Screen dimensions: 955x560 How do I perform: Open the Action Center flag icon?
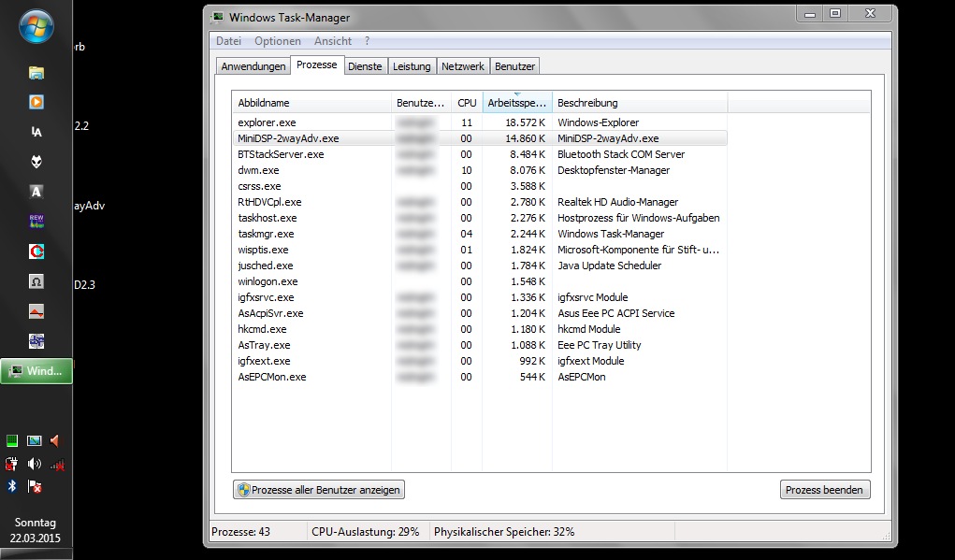pos(35,486)
